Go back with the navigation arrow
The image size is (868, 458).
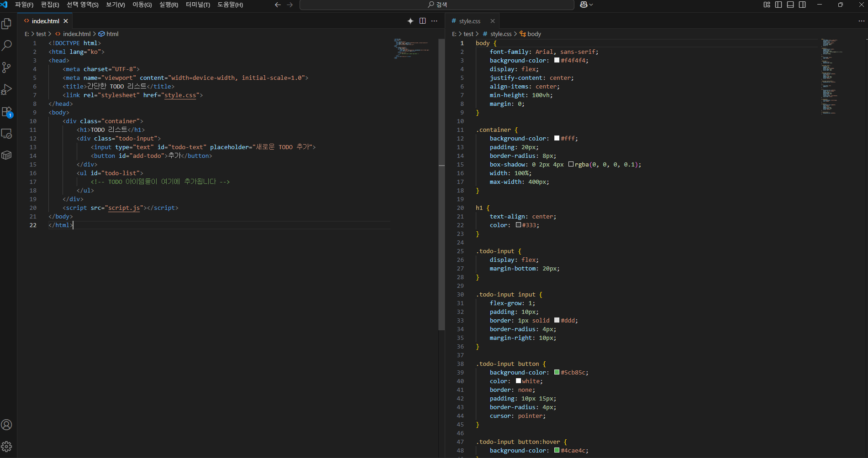coord(278,5)
